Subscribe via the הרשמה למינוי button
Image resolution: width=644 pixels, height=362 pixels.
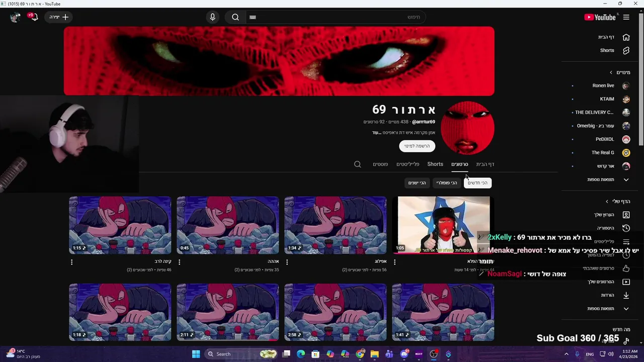click(417, 146)
